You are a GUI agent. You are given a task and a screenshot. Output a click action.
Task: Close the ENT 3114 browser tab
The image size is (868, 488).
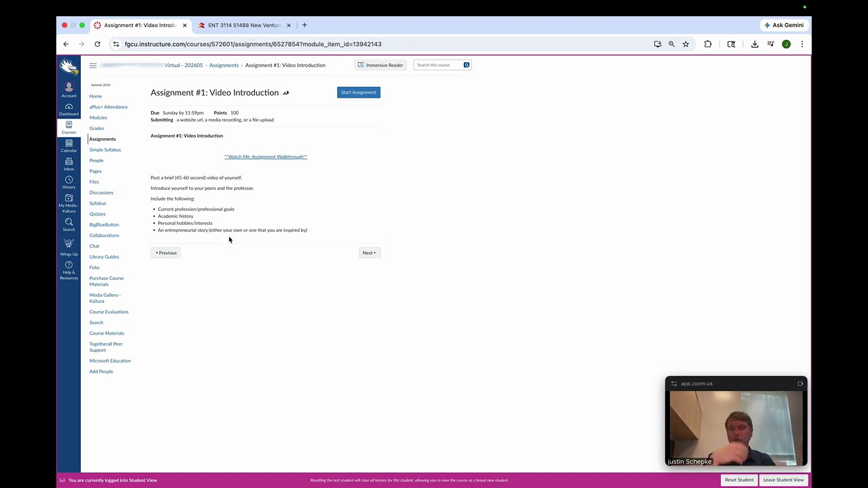click(288, 25)
